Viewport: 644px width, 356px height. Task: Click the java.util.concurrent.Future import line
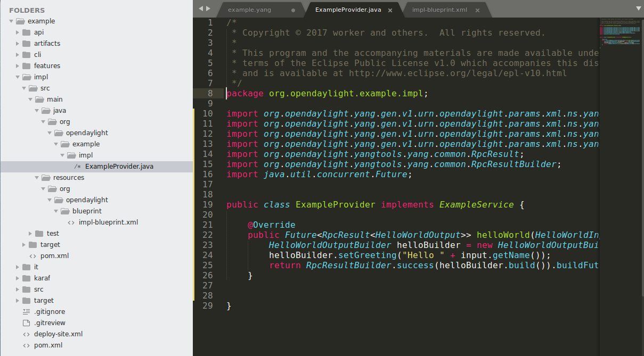coord(320,174)
